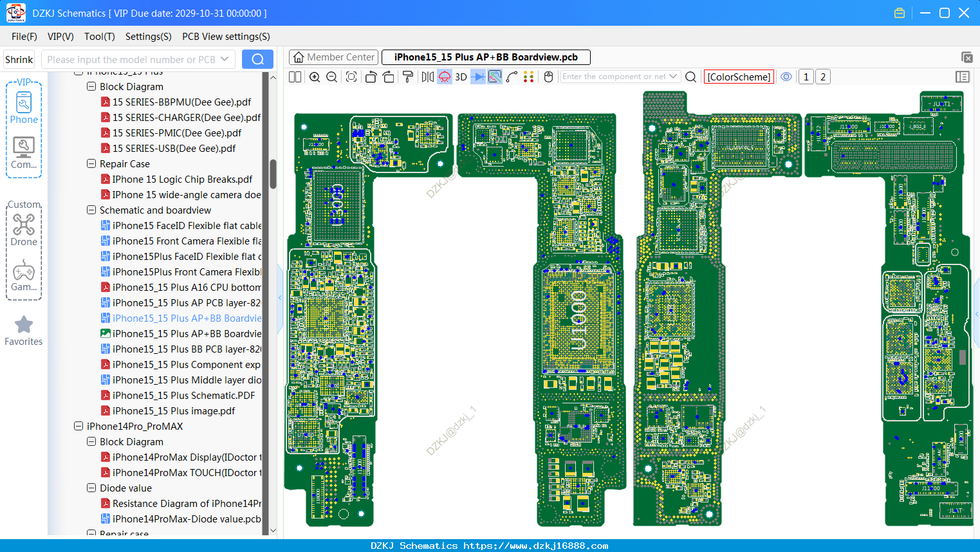Collapse the Schematic and boardview folder

[x=91, y=210]
